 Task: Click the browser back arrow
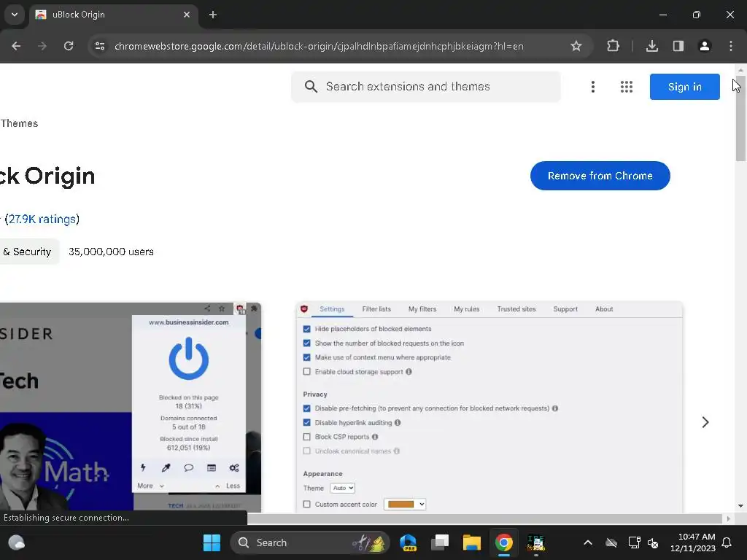pyautogui.click(x=16, y=46)
